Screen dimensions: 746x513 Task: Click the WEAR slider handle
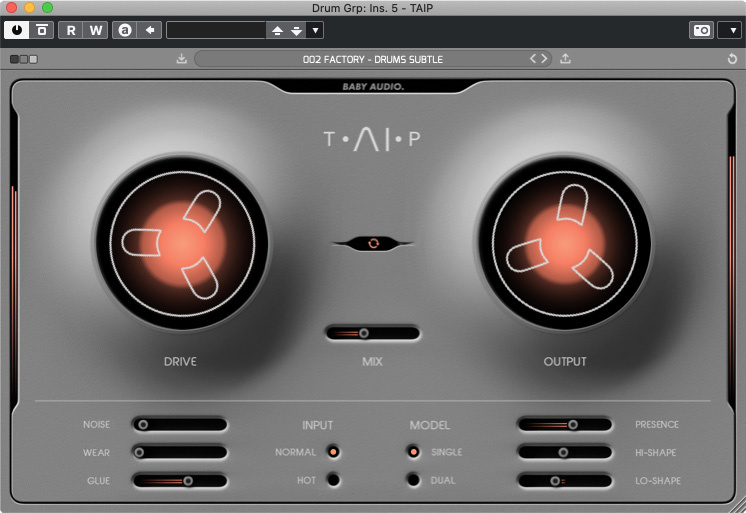tap(139, 452)
